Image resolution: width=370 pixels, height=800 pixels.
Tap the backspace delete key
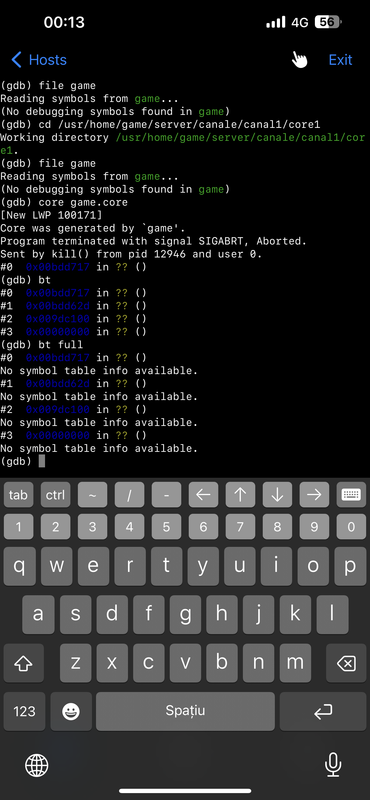click(346, 663)
